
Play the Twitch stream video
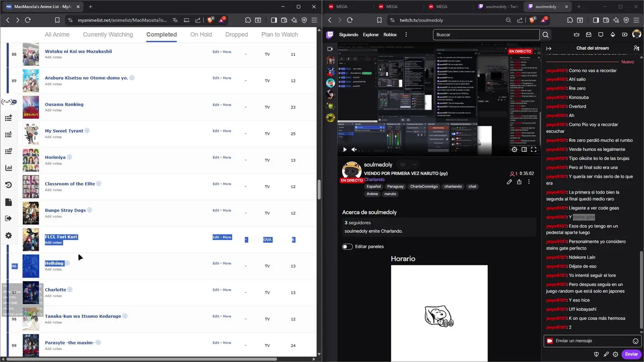pyautogui.click(x=345, y=149)
